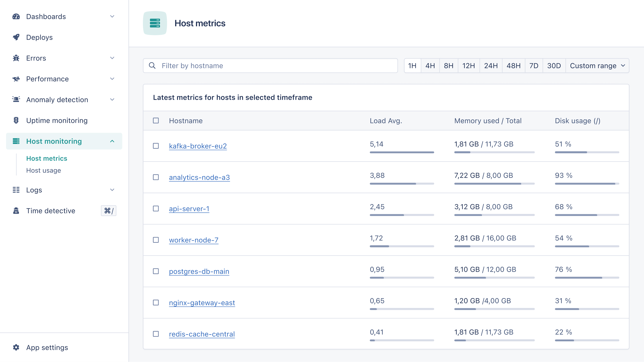
Task: Click the Filter by hostname search field
Action: click(275, 66)
